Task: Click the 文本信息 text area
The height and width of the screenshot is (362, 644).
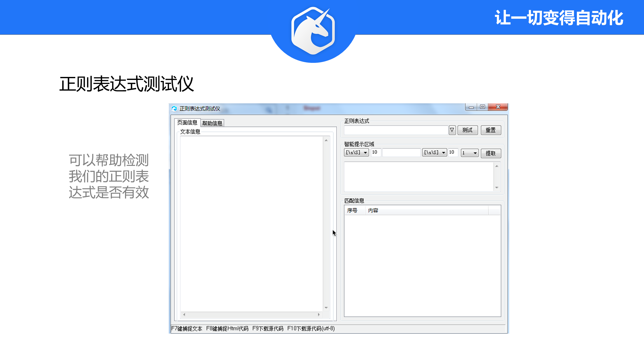Action: point(252,224)
